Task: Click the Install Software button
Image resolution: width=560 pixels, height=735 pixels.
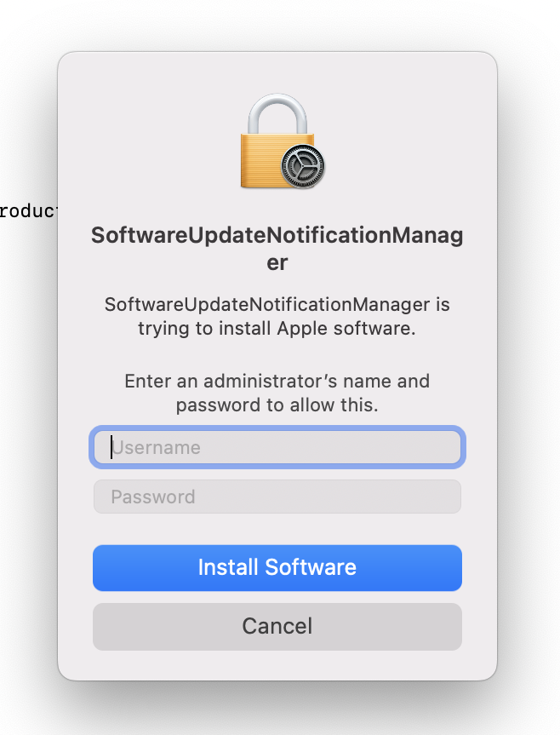Action: [x=277, y=568]
